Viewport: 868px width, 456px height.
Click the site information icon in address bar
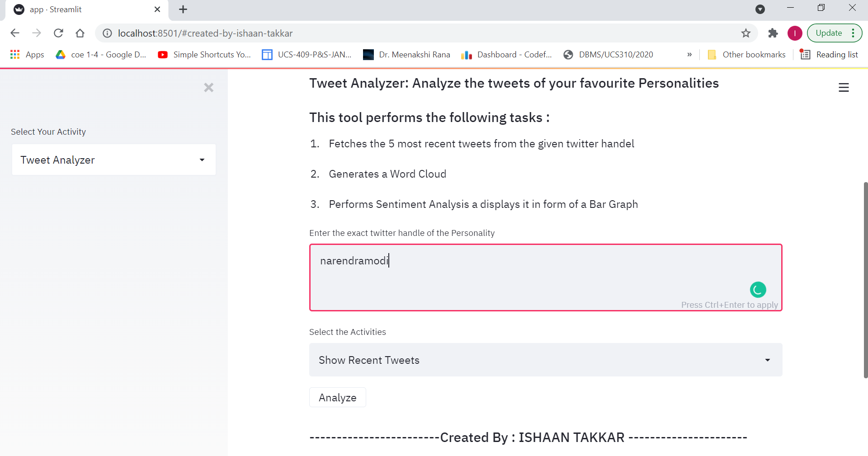pyautogui.click(x=107, y=33)
